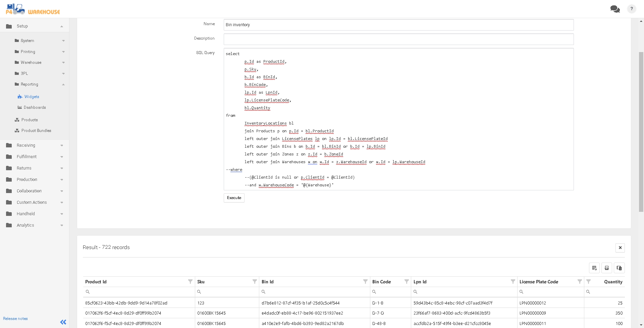Open the column chooser icon
Screen dimensions: 644x328
pyautogui.click(x=619, y=268)
